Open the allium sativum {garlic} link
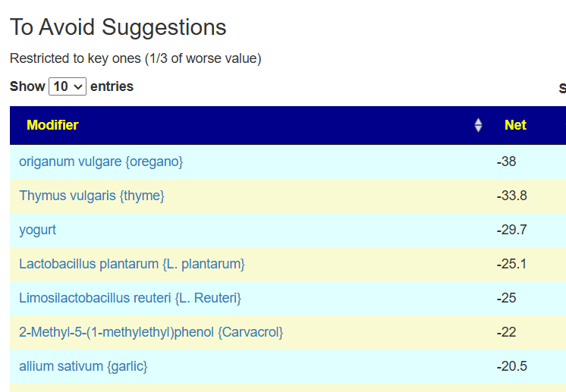The width and height of the screenshot is (566, 392). (83, 366)
